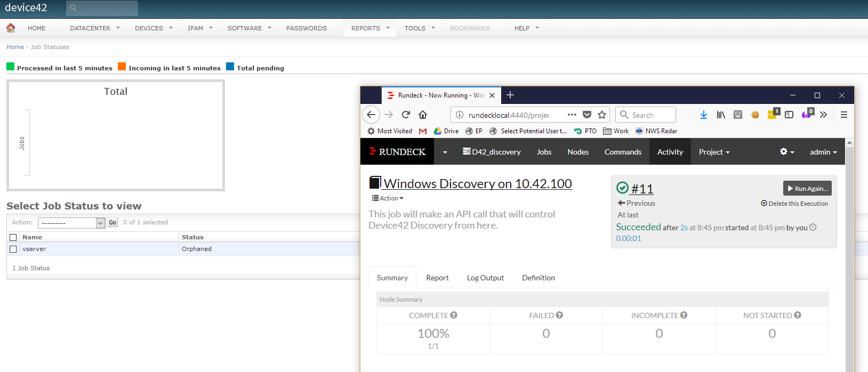Open Rundeck settings gear menu
Screen dimensions: 868x372
[x=787, y=152]
